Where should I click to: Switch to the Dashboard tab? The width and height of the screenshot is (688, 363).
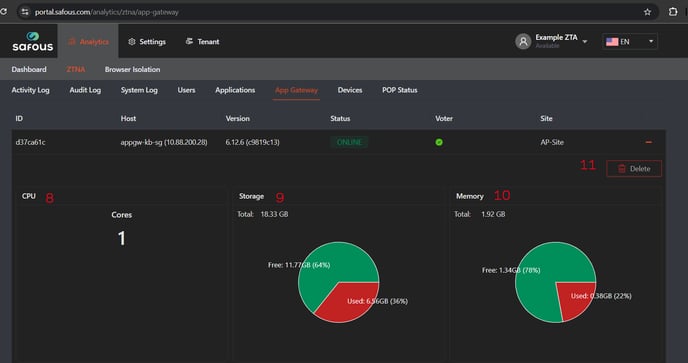point(29,69)
